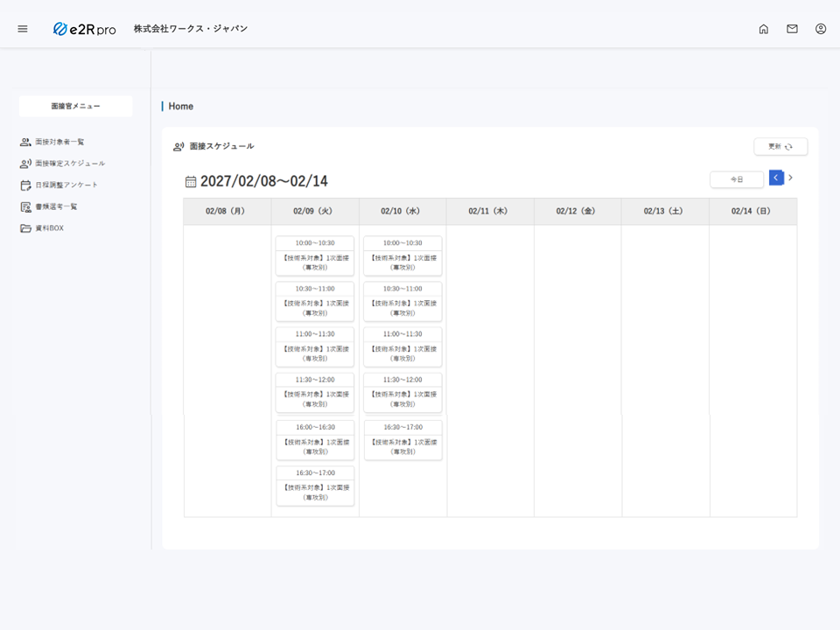Screen dimensions: 840x630
Task: Go to home via house icon
Action: pyautogui.click(x=763, y=29)
